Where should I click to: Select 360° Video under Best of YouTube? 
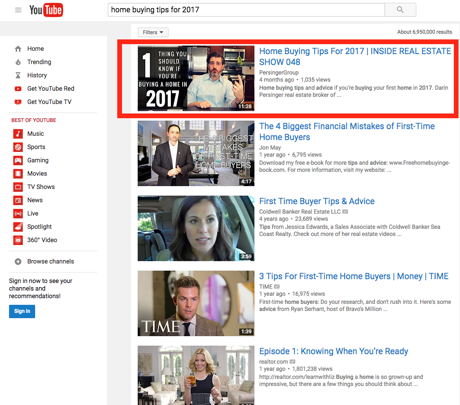(42, 240)
